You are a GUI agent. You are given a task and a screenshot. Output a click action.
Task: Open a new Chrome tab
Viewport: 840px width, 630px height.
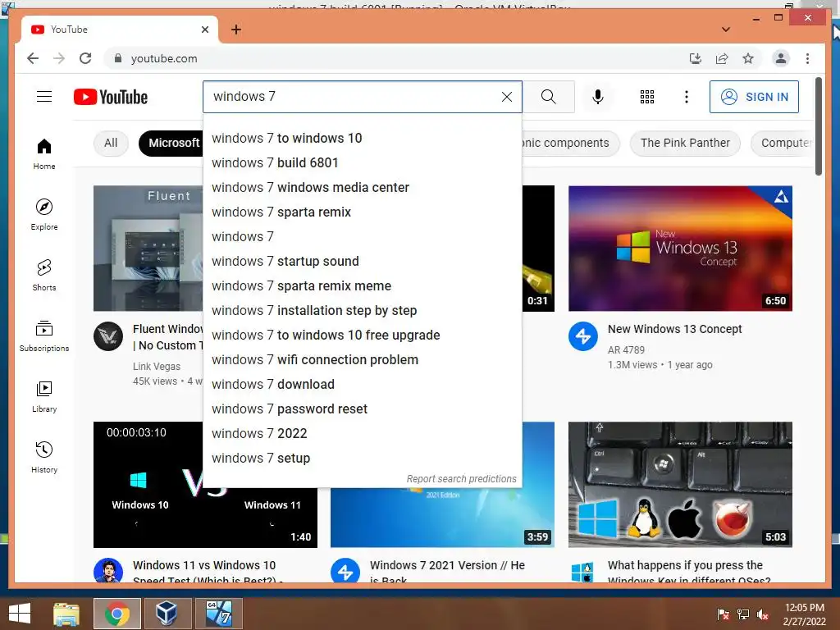click(x=235, y=30)
